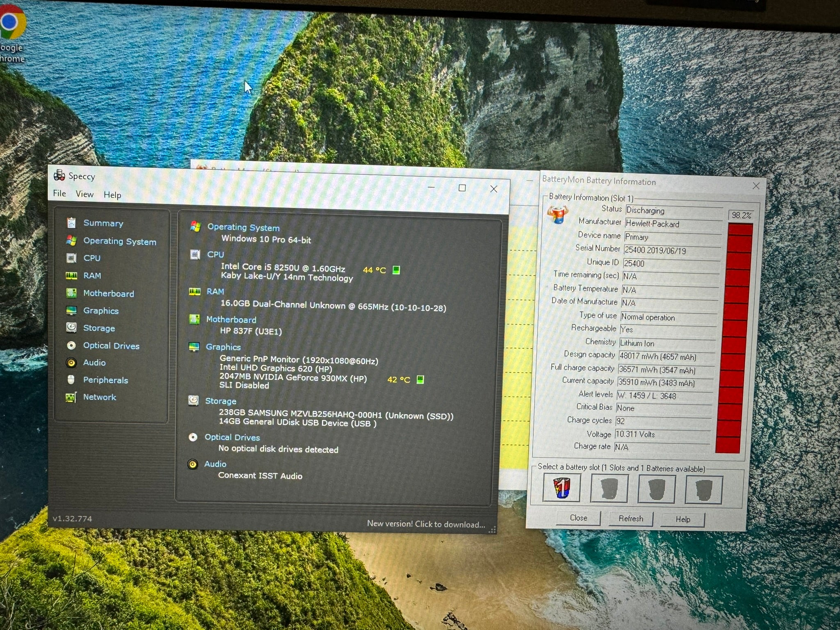The height and width of the screenshot is (630, 840).
Task: Click the Charge cycles field showing 92
Action: 663,421
